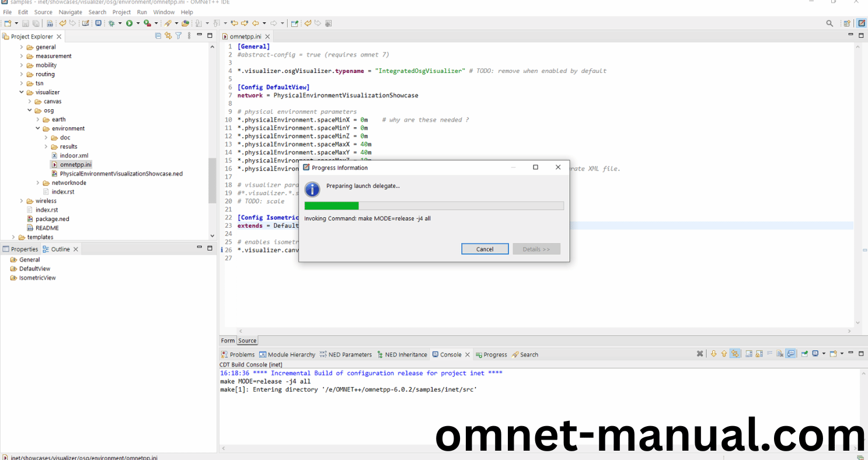Expand the wireless folder
Image resolution: width=868 pixels, height=460 pixels.
(22, 201)
